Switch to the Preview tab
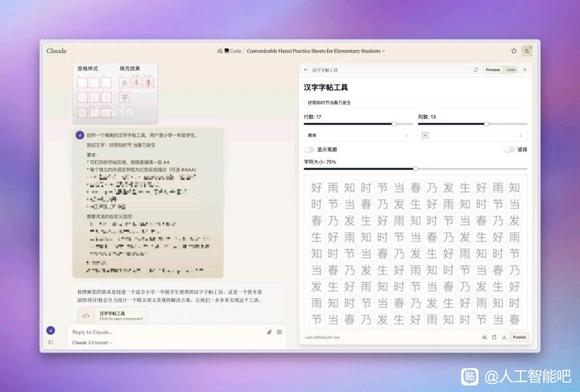Image resolution: width=580 pixels, height=392 pixels. point(493,70)
